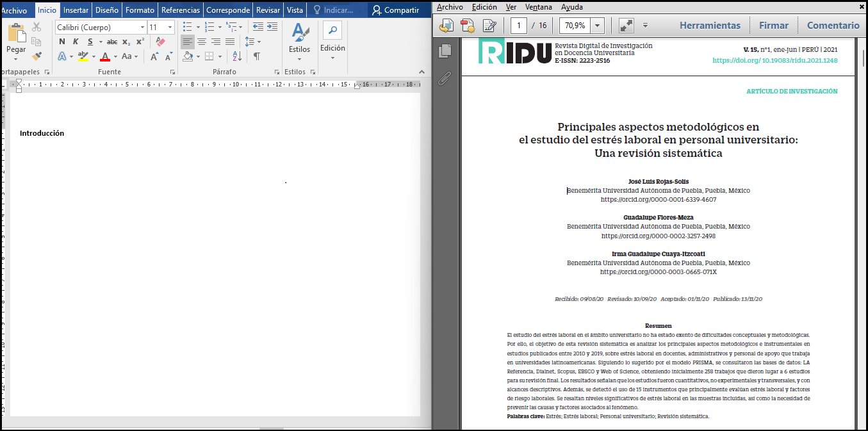This screenshot has height=431, width=868.
Task: Click the PDF page number field
Action: [518, 26]
